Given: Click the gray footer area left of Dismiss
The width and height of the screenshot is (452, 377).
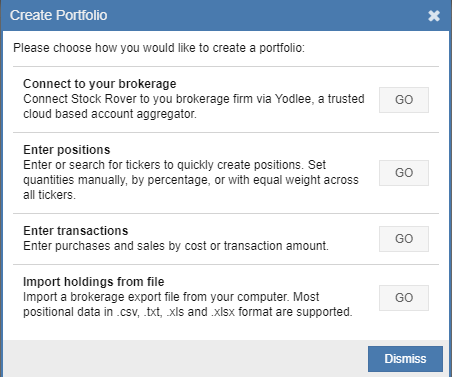Looking at the screenshot, I should point(185,359).
